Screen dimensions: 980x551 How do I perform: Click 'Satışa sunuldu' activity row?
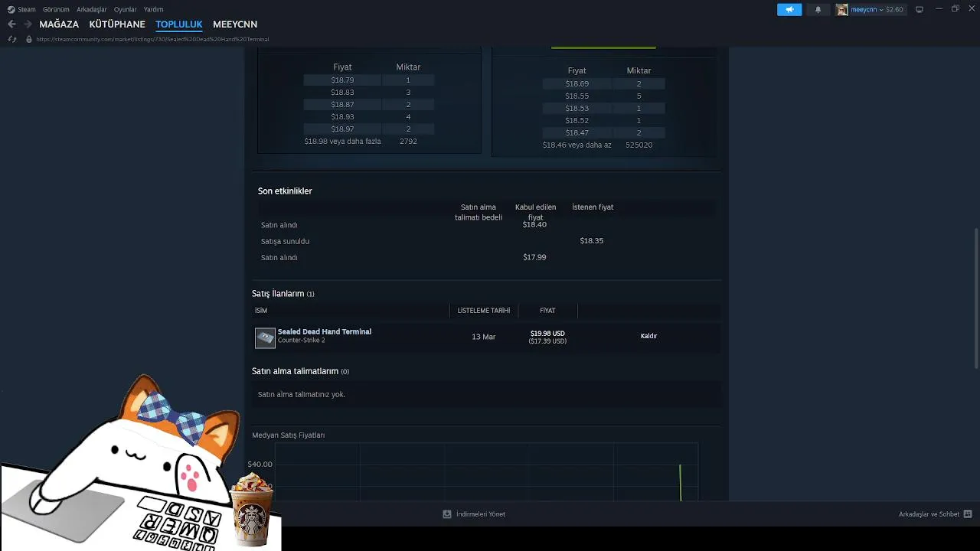point(487,241)
